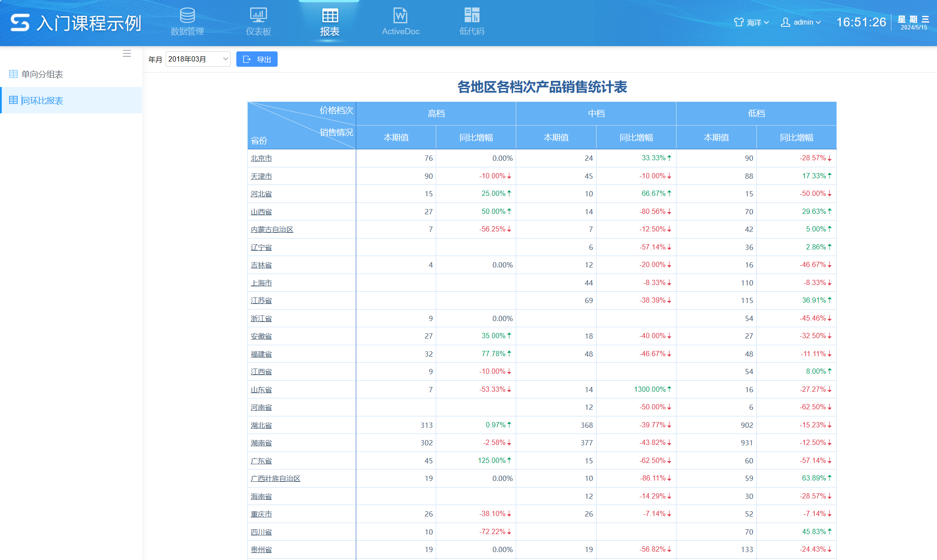Click the 高档 column header
The width and height of the screenshot is (937, 560).
436,113
